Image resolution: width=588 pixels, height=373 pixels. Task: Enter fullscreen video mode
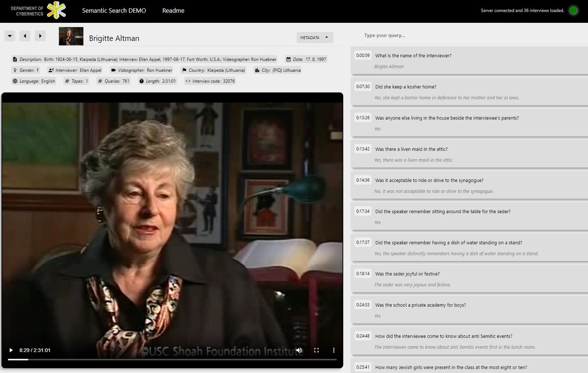[x=316, y=350]
